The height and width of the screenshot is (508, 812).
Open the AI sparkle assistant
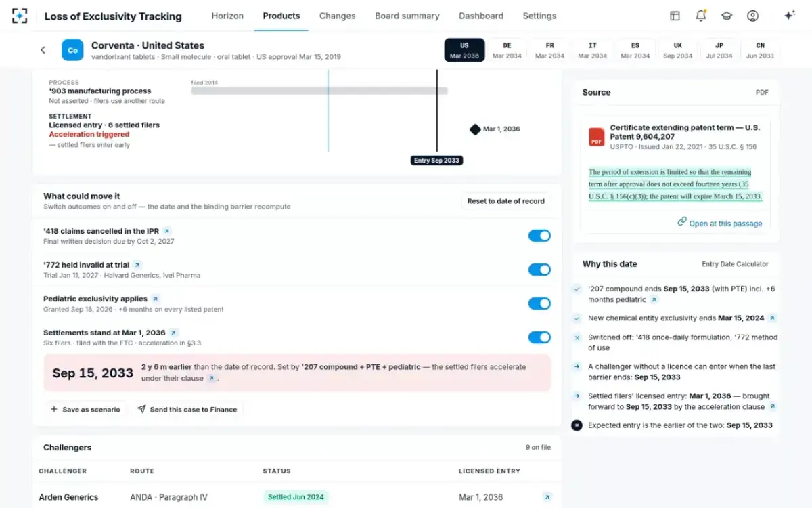click(789, 16)
